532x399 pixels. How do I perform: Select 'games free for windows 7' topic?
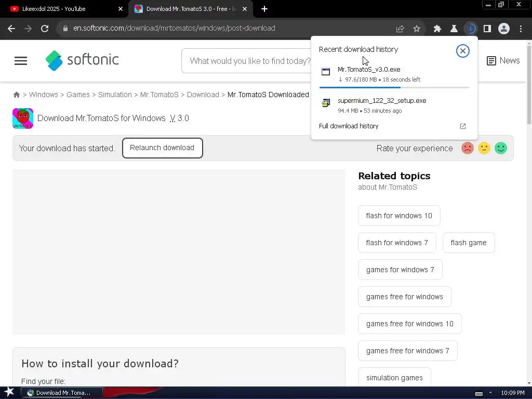[407, 351]
